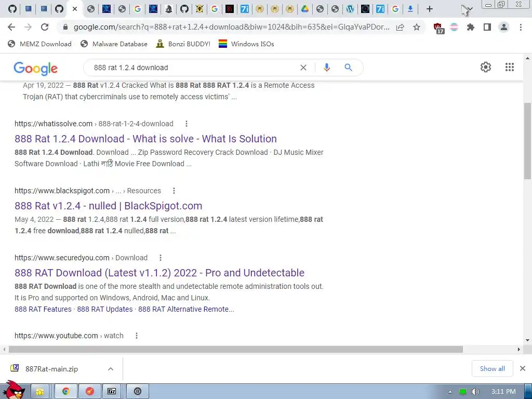Open the 888 RAT Updates sitelink
The height and width of the screenshot is (399, 532).
pos(105,309)
